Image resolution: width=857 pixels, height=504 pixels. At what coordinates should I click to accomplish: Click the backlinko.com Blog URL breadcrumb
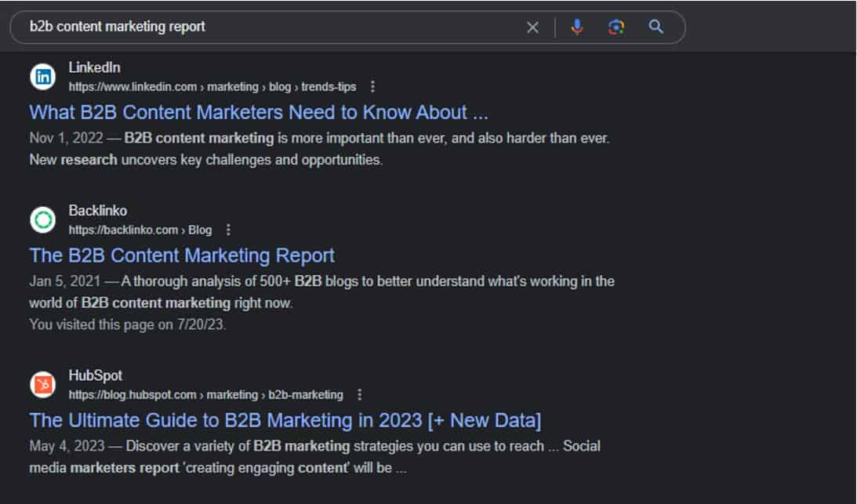point(140,230)
